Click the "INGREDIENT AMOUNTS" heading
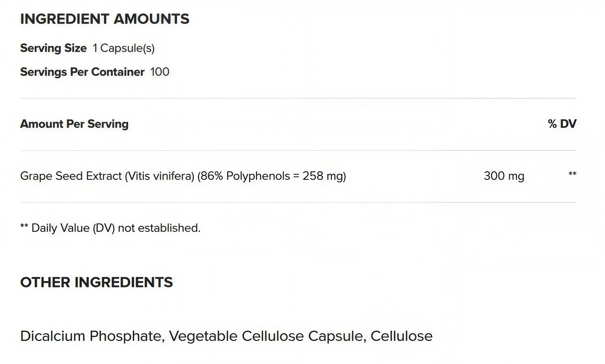This screenshot has width=605, height=364. click(x=104, y=19)
